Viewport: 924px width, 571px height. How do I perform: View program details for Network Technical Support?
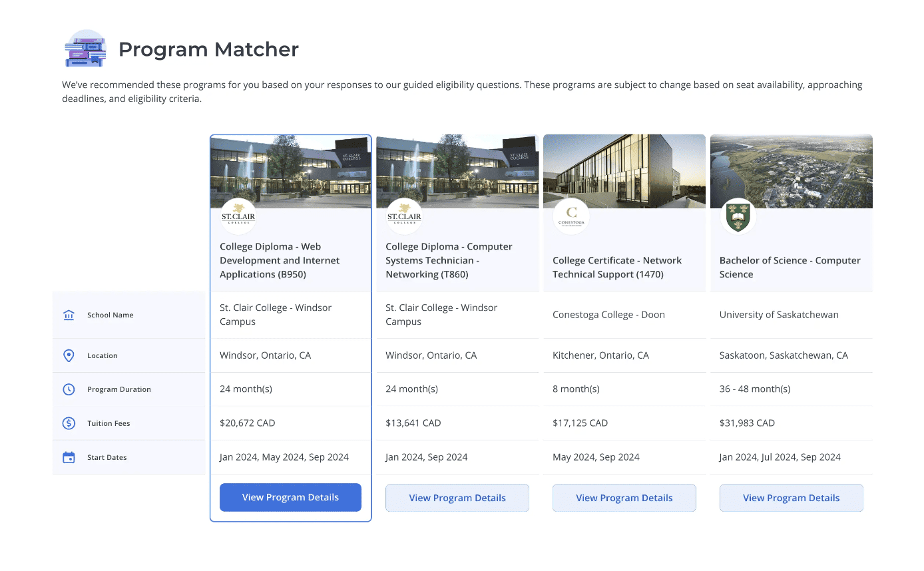[x=624, y=497]
